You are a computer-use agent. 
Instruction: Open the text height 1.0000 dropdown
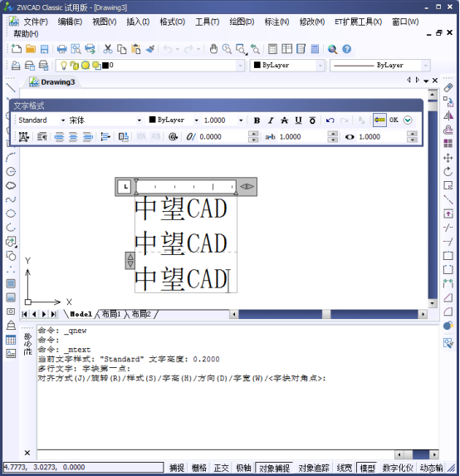[241, 120]
